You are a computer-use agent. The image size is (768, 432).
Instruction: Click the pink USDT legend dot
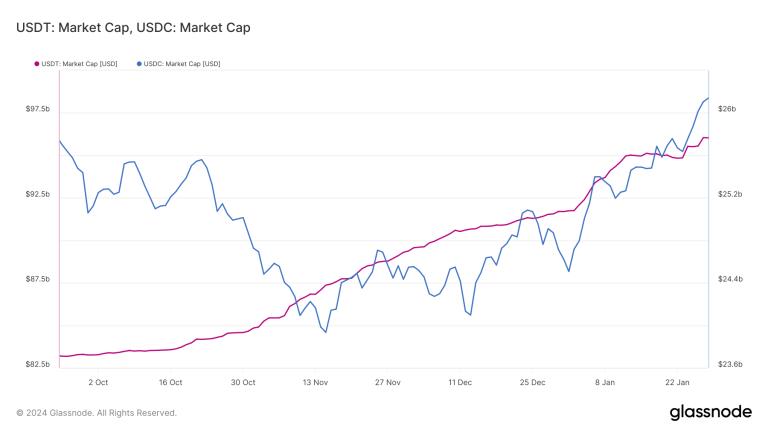(37, 64)
